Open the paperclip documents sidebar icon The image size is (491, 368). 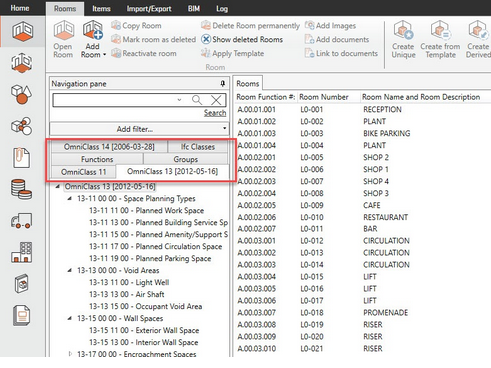[x=22, y=157]
